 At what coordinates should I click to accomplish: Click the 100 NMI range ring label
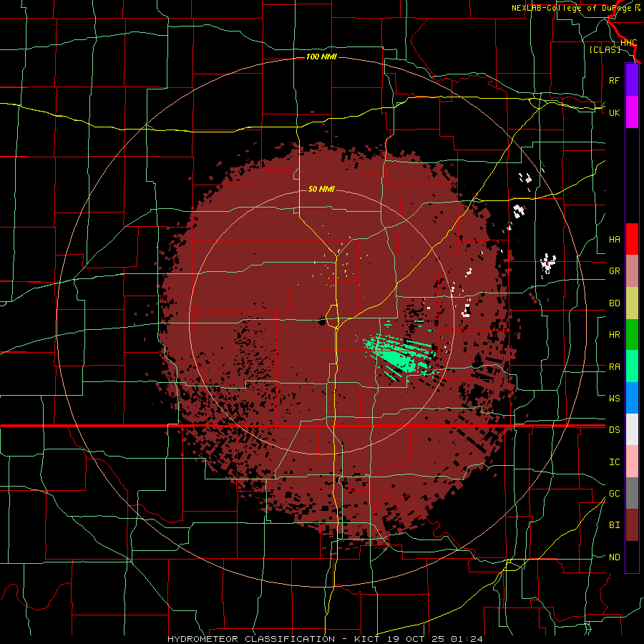pyautogui.click(x=321, y=57)
